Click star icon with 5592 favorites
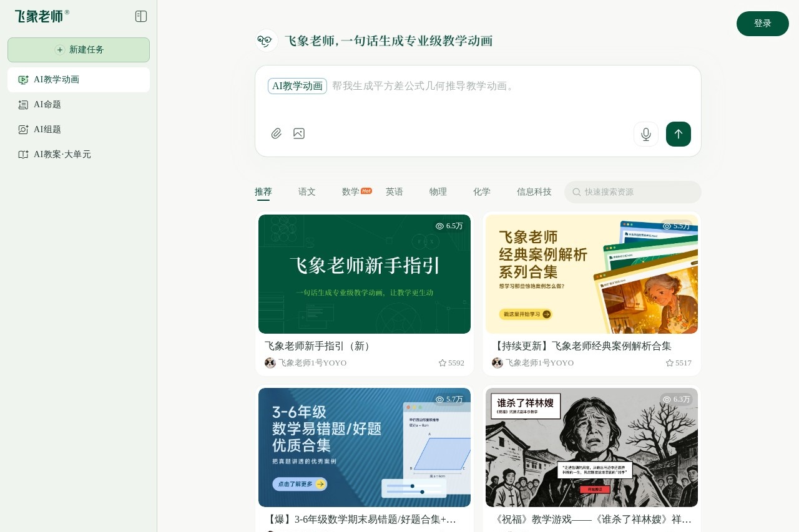Viewport: 799px width, 532px height. coord(443,363)
